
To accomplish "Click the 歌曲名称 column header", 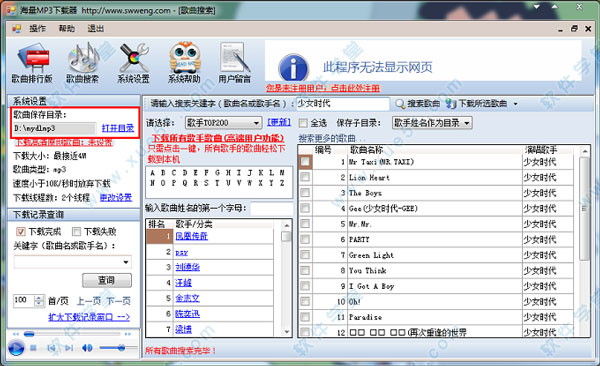I will 367,150.
